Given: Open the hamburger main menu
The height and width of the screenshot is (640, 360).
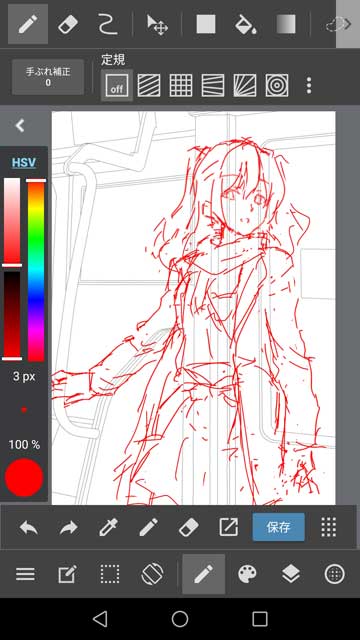Looking at the screenshot, I should 25,574.
